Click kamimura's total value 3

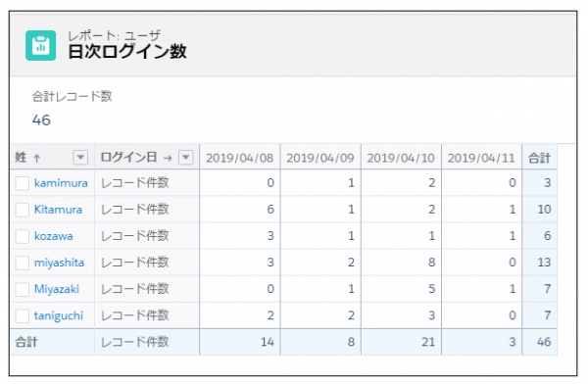[548, 182]
